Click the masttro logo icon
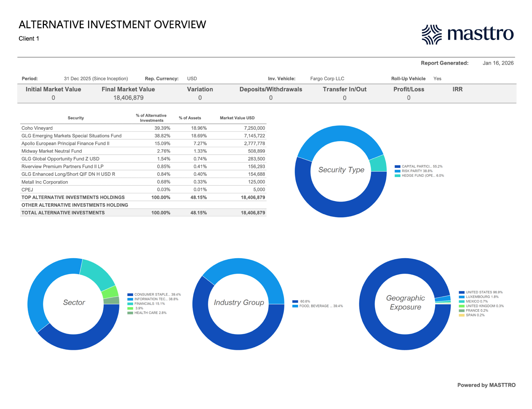The image size is (532, 409). point(432,35)
